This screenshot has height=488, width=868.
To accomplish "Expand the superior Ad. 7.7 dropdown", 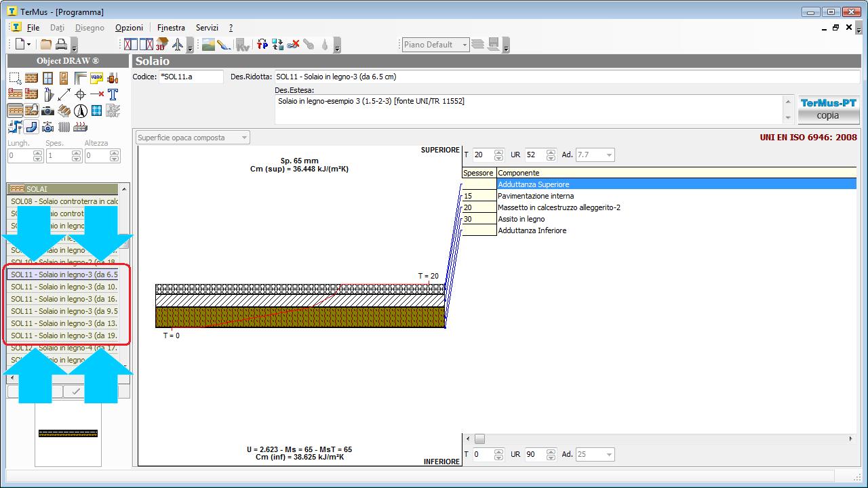I will pos(608,155).
